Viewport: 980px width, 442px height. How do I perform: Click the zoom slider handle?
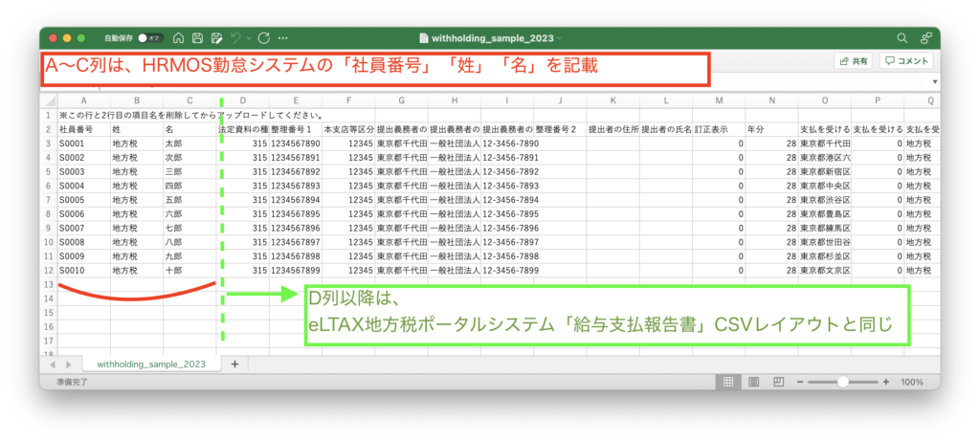pyautogui.click(x=843, y=382)
